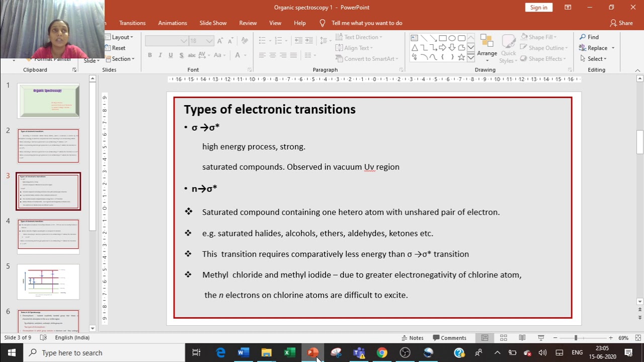The image size is (644, 362).
Task: Click the Bold formatting icon
Action: pos(150,55)
